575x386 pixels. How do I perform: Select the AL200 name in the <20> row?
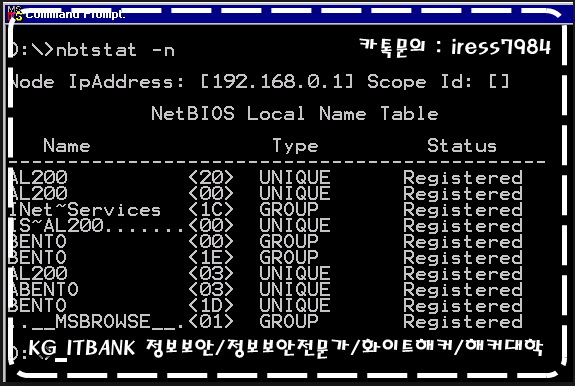38,177
